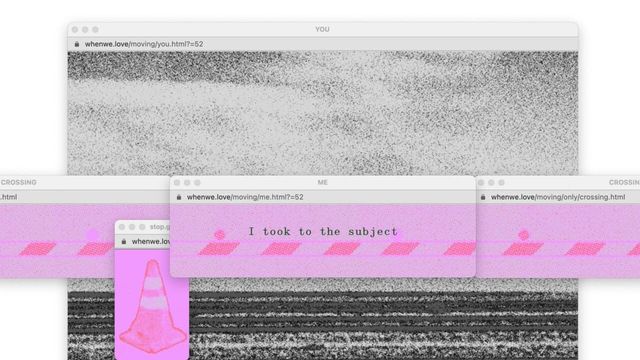Image resolution: width=640 pixels, height=360 pixels.
Task: Close the ME window with red button
Action: [x=177, y=182]
